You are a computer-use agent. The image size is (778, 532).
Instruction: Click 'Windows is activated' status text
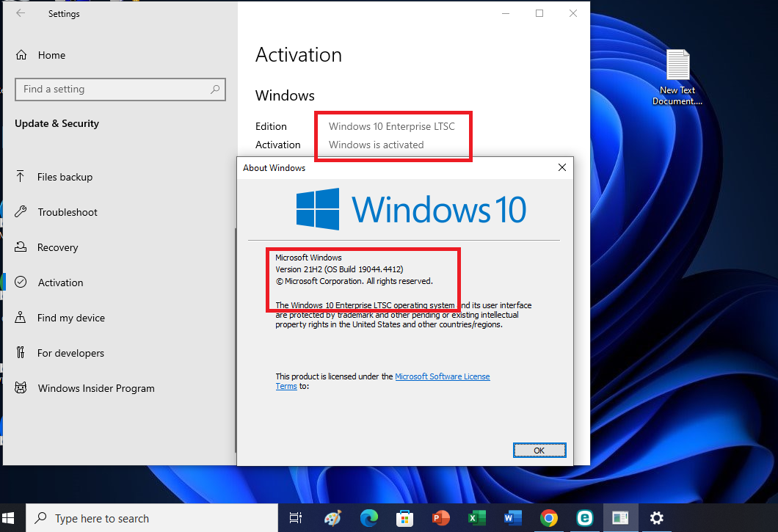click(x=376, y=145)
